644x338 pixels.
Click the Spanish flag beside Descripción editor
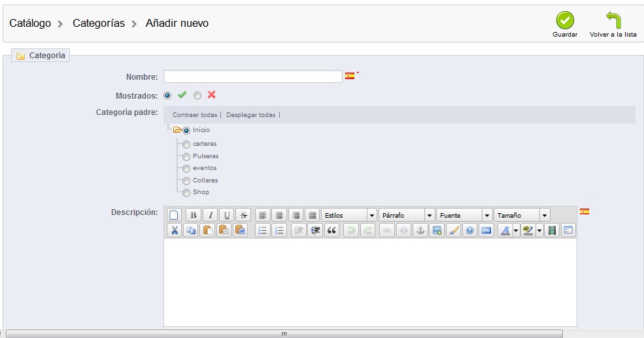(x=585, y=212)
